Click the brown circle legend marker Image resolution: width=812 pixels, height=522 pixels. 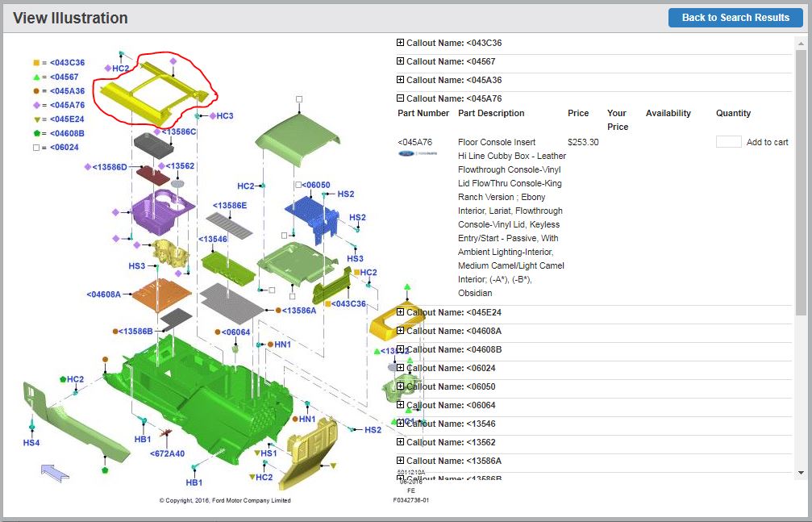point(36,90)
